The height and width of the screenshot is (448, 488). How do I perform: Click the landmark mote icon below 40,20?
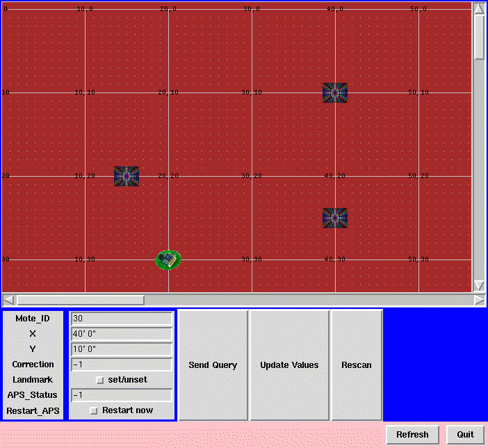point(334,218)
